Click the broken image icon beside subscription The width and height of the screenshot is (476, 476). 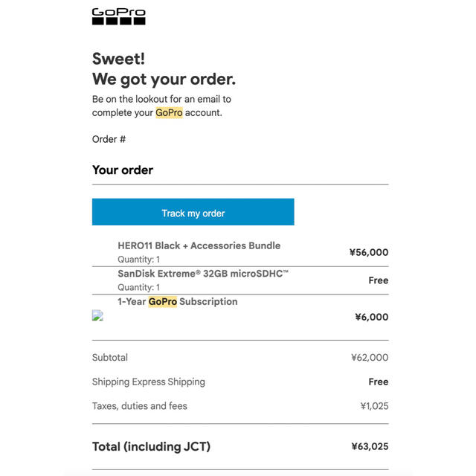pyautogui.click(x=97, y=315)
